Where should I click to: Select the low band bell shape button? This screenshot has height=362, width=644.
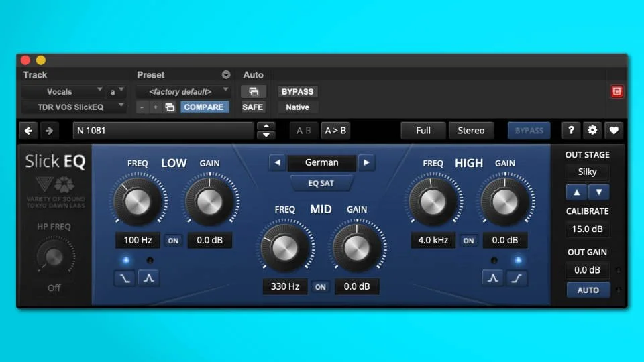pyautogui.click(x=149, y=278)
